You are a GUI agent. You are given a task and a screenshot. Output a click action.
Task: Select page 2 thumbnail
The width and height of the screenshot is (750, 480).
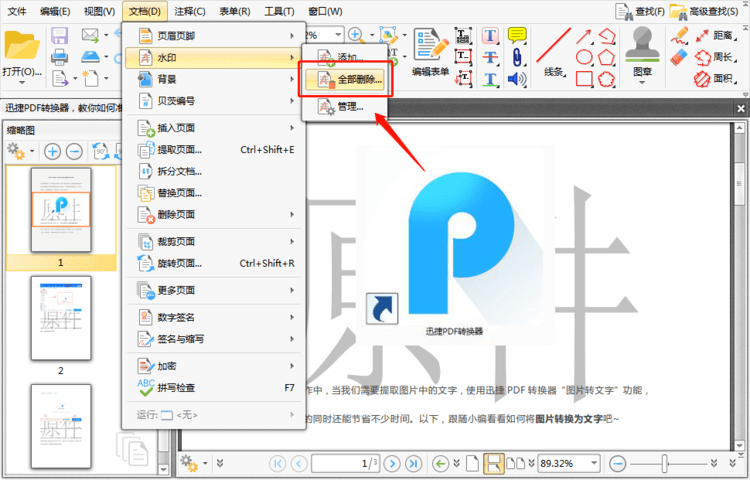coord(61,318)
